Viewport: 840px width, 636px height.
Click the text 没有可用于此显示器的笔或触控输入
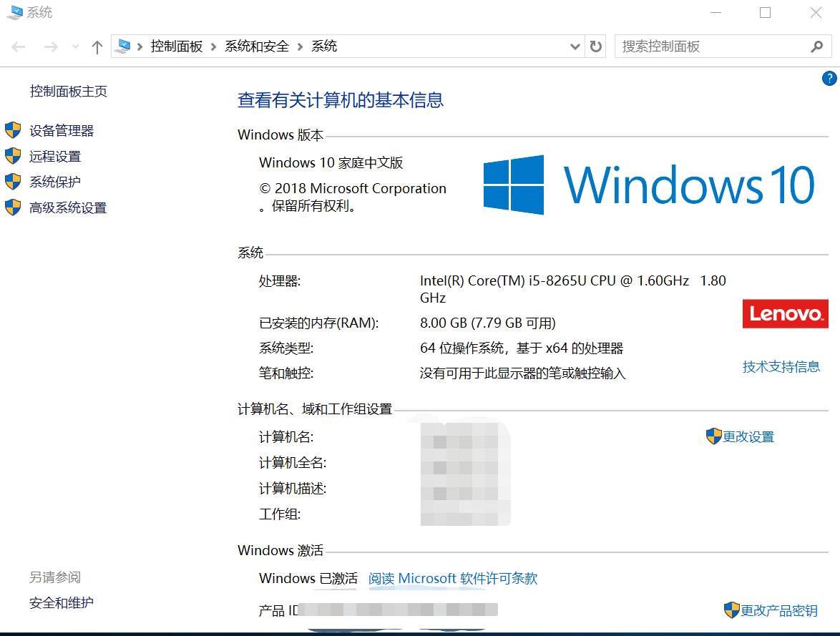point(523,373)
